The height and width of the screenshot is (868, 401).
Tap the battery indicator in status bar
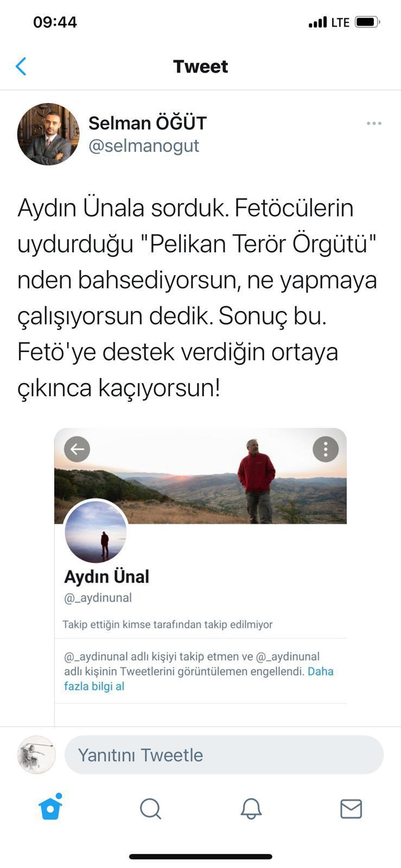(367, 22)
